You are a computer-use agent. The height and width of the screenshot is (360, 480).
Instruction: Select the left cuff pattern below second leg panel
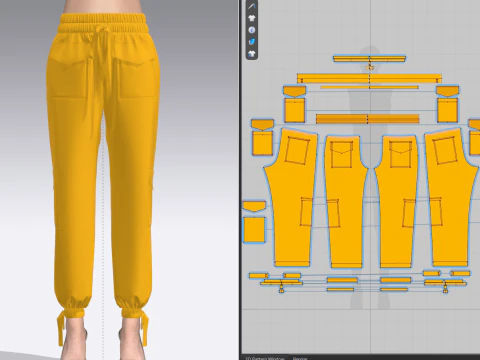[342, 280]
